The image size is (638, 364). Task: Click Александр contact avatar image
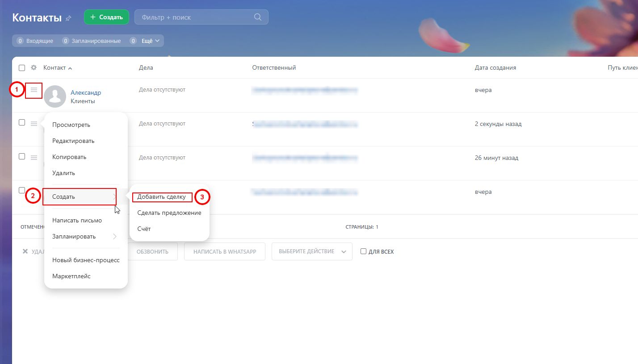click(x=55, y=96)
